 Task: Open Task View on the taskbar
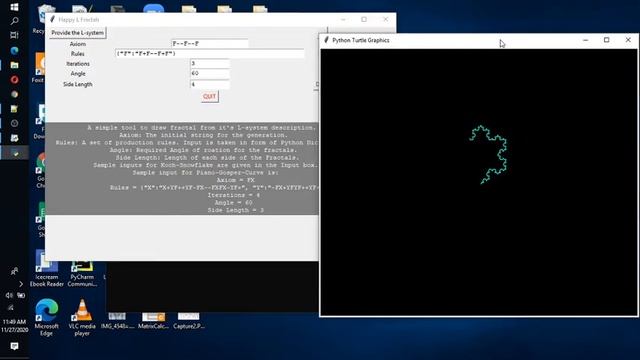coord(14,35)
